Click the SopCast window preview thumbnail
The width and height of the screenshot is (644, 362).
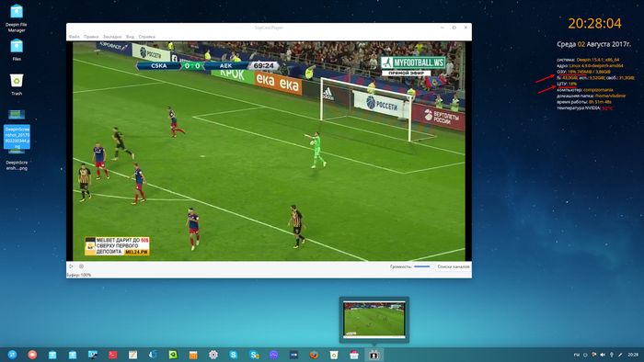click(374, 320)
